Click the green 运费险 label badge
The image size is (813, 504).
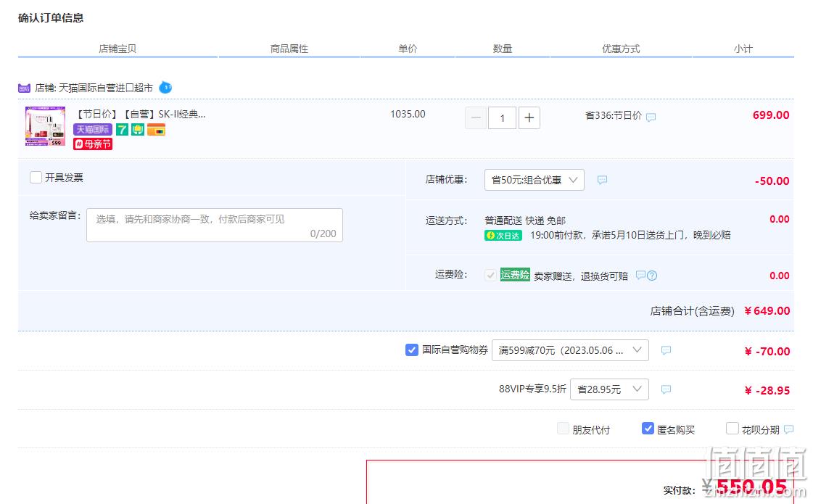515,275
